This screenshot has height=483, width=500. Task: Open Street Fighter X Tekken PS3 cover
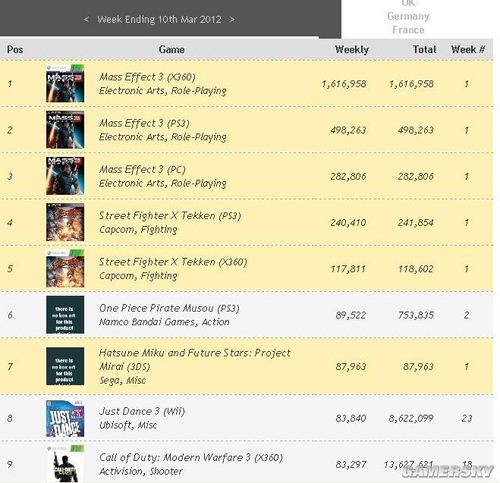point(65,222)
